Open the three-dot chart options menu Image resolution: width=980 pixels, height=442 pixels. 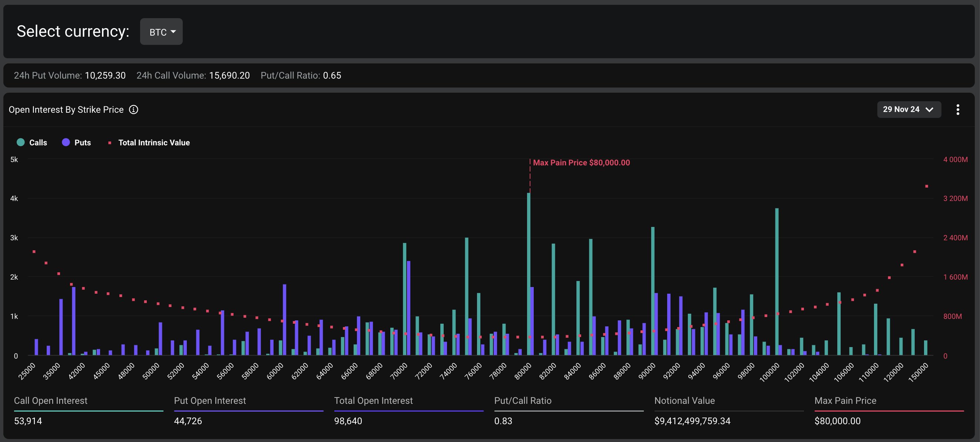(x=957, y=110)
